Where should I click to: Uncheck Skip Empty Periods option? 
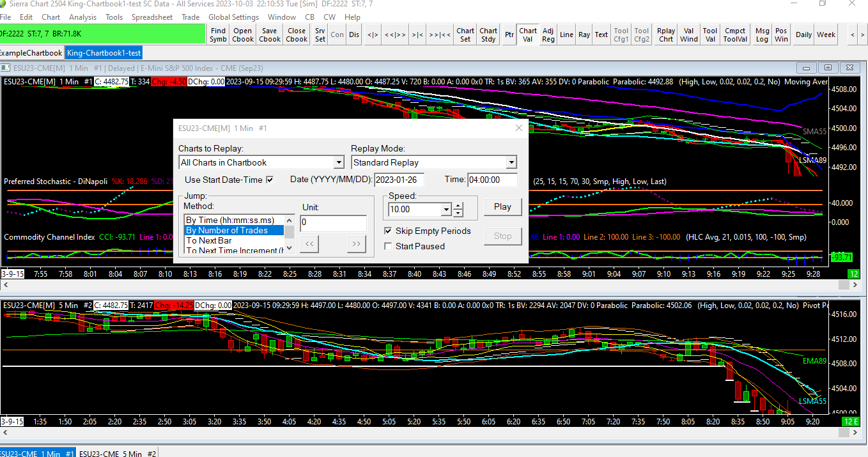(388, 231)
